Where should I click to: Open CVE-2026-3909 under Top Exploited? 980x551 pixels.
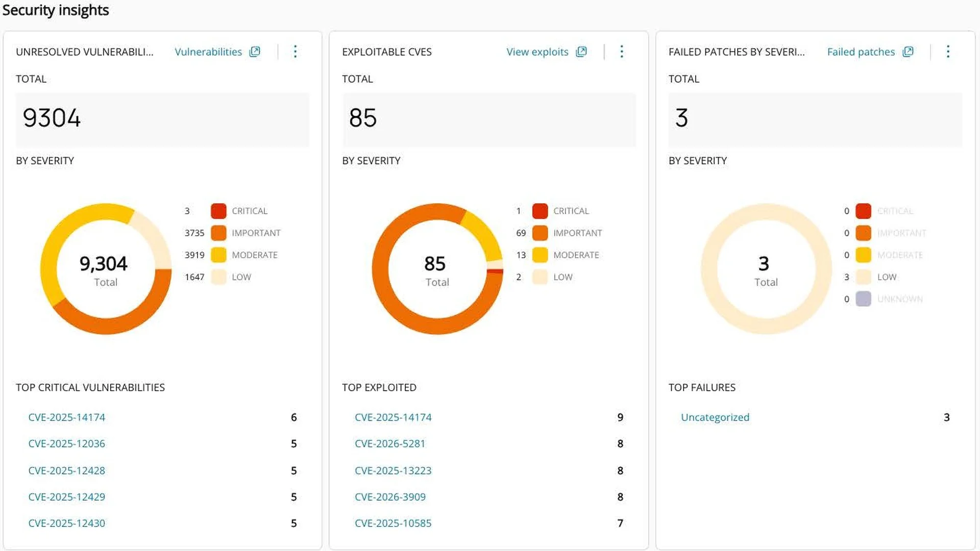tap(390, 497)
